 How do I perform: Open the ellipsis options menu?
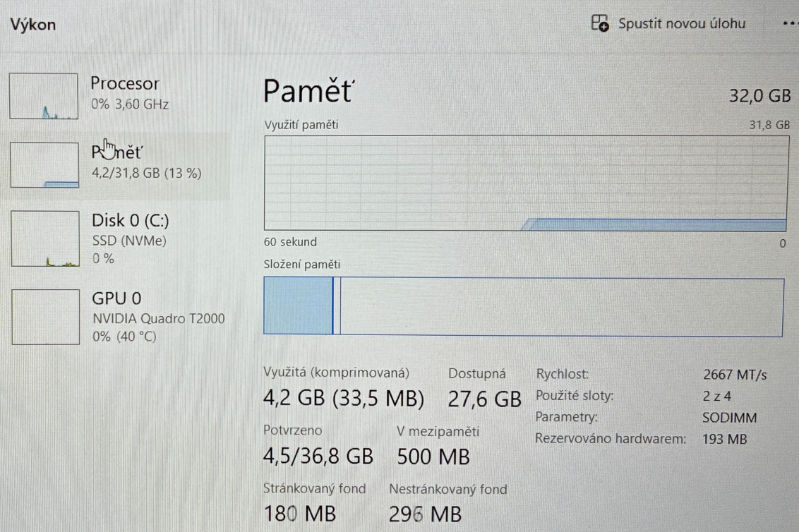click(x=789, y=23)
